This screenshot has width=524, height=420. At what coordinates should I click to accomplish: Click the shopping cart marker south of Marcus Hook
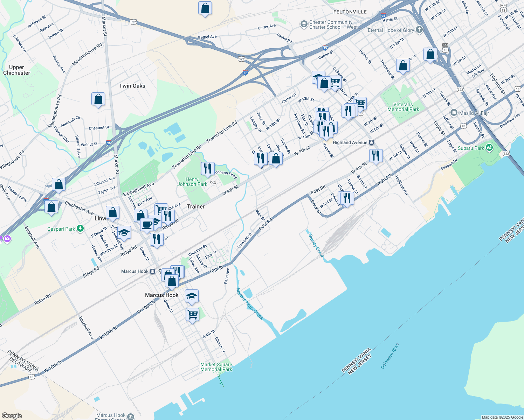[192, 314]
